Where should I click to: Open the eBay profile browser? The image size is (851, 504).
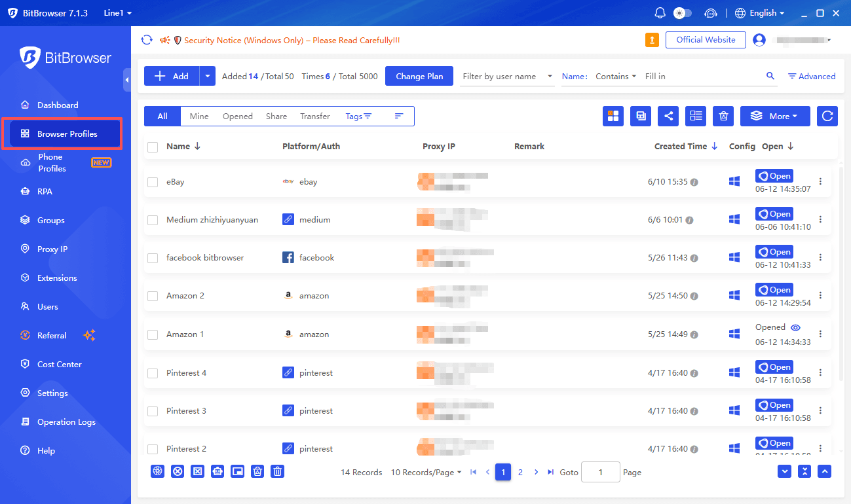774,176
